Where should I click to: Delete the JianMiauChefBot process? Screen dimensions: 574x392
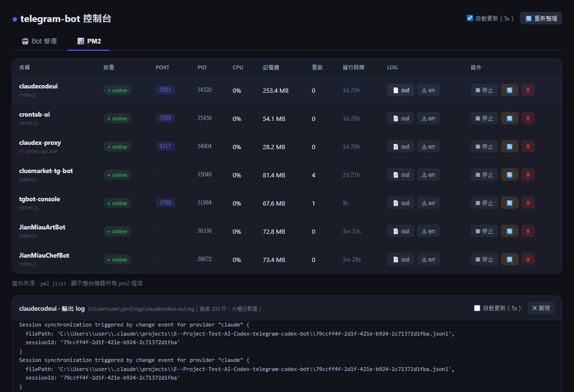click(x=528, y=259)
